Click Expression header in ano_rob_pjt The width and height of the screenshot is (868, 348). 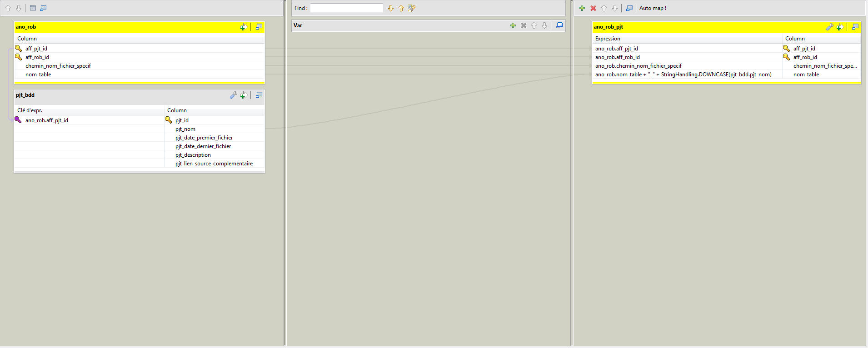pos(687,39)
